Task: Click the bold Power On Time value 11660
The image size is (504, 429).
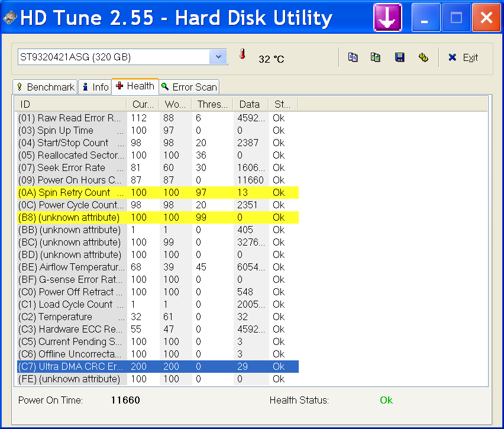Action: click(125, 400)
